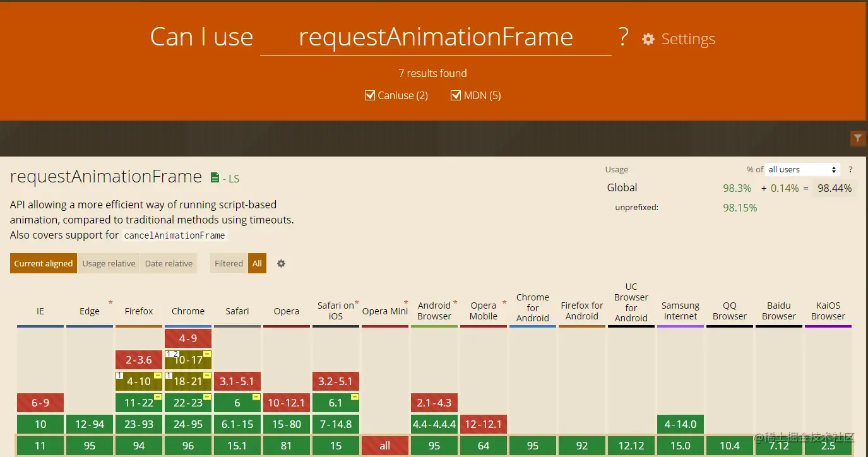868x457 pixels.
Task: Click the Opera 15-80 version cell
Action: [x=287, y=424]
